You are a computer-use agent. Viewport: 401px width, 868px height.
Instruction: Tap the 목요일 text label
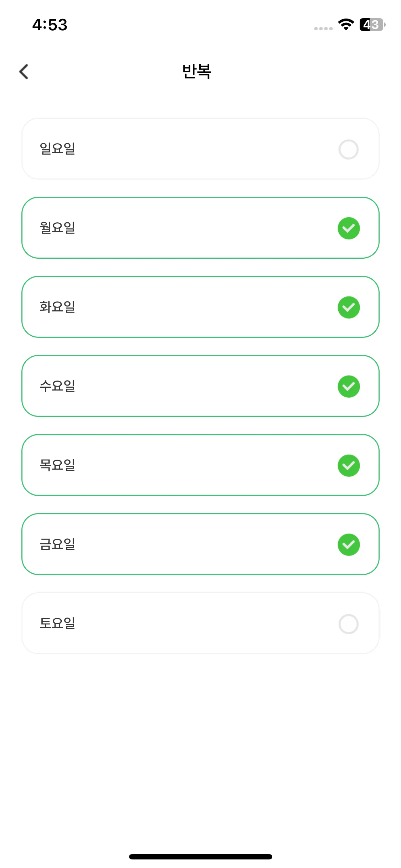[57, 465]
